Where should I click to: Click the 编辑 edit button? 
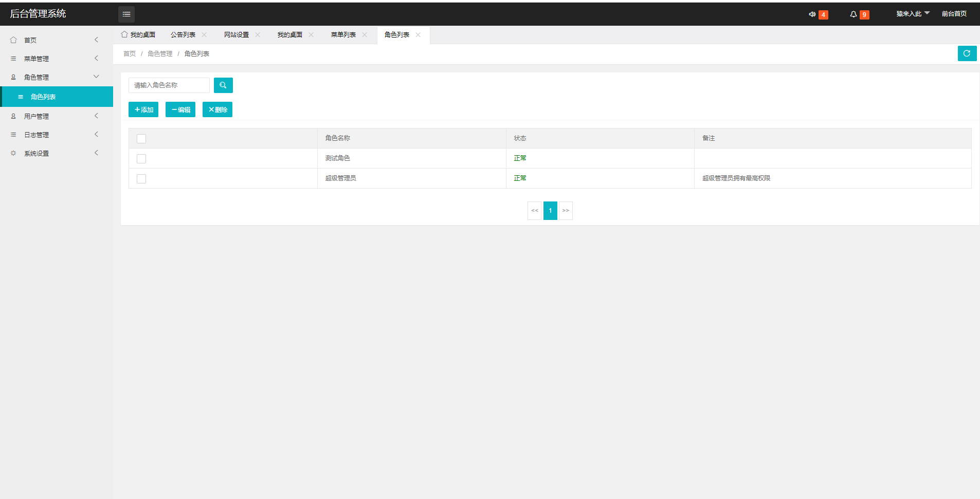(x=180, y=109)
